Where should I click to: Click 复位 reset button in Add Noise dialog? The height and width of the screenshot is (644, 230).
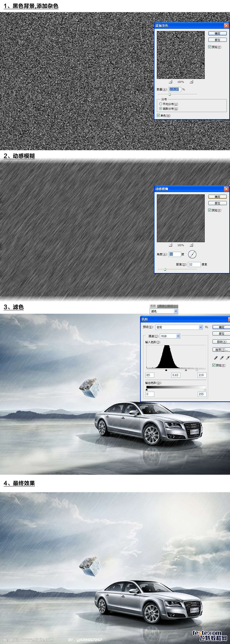[x=217, y=40]
